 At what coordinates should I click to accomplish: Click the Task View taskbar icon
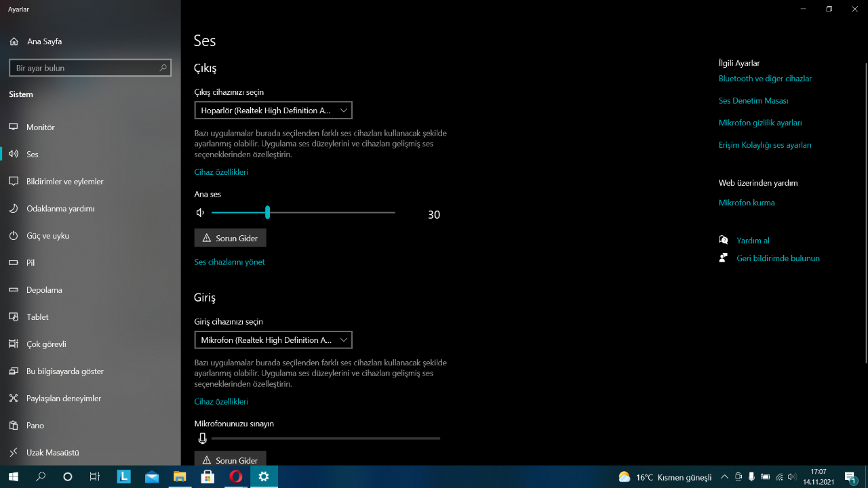95,476
